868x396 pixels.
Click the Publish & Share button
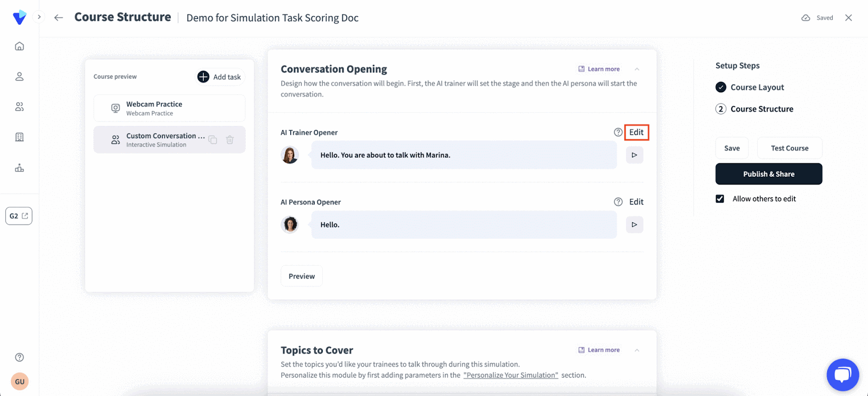pyautogui.click(x=769, y=174)
